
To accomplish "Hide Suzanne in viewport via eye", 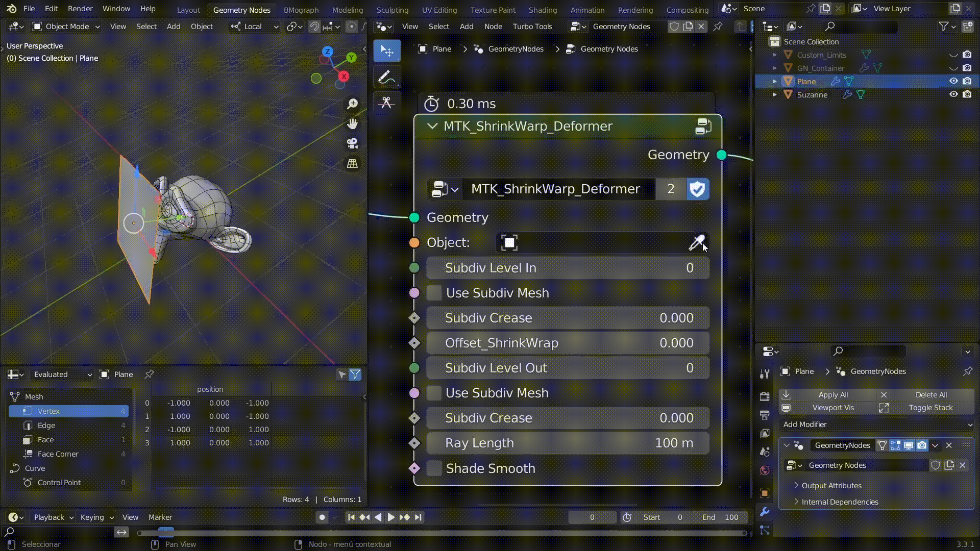I will point(953,94).
